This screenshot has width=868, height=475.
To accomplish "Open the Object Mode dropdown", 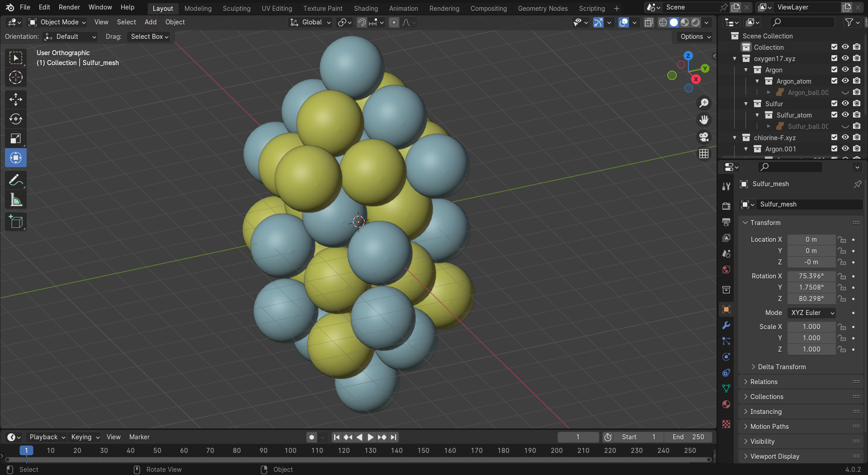I will (57, 22).
